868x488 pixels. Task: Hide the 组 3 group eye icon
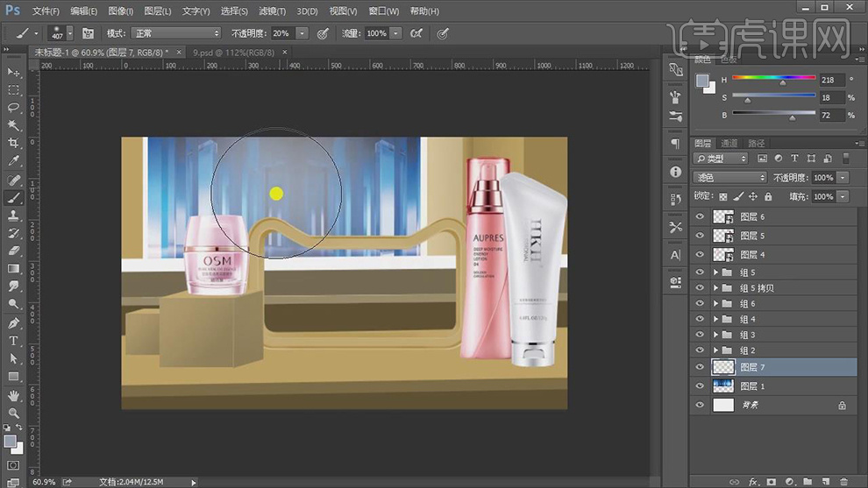[x=700, y=335]
